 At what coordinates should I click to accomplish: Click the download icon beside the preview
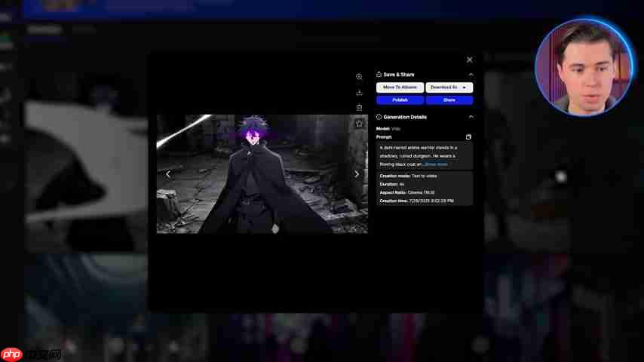click(x=359, y=93)
